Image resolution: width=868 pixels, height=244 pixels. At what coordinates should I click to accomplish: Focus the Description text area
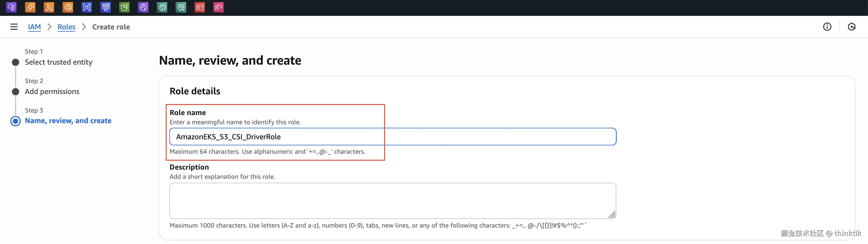pos(393,201)
